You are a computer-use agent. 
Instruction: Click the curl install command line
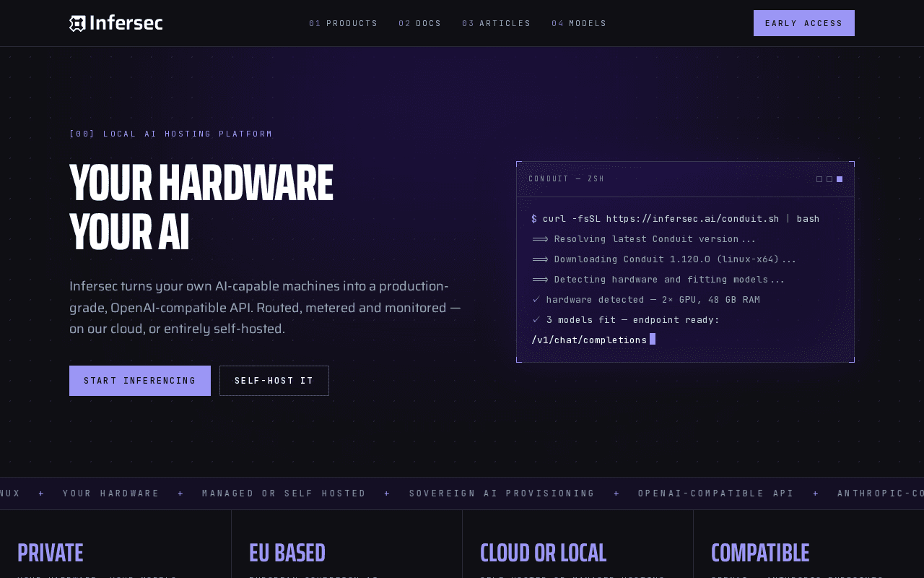(676, 219)
